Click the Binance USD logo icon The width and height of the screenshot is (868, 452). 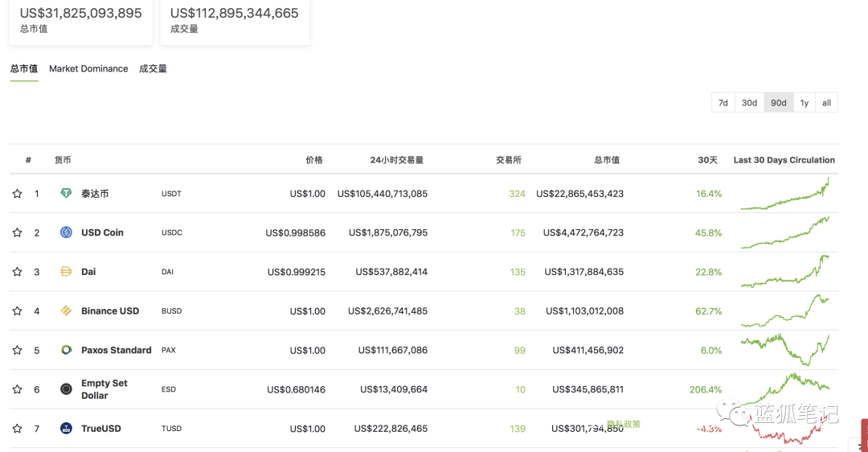pyautogui.click(x=66, y=310)
